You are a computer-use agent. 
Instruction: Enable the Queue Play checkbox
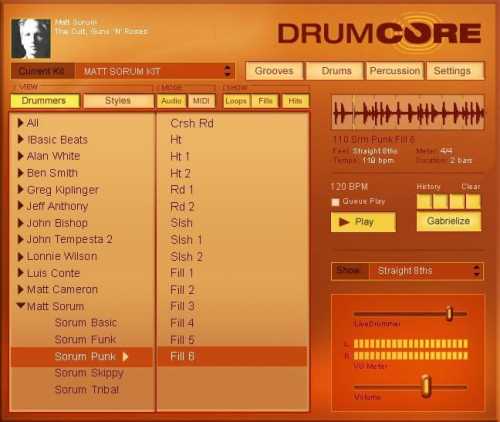[335, 202]
